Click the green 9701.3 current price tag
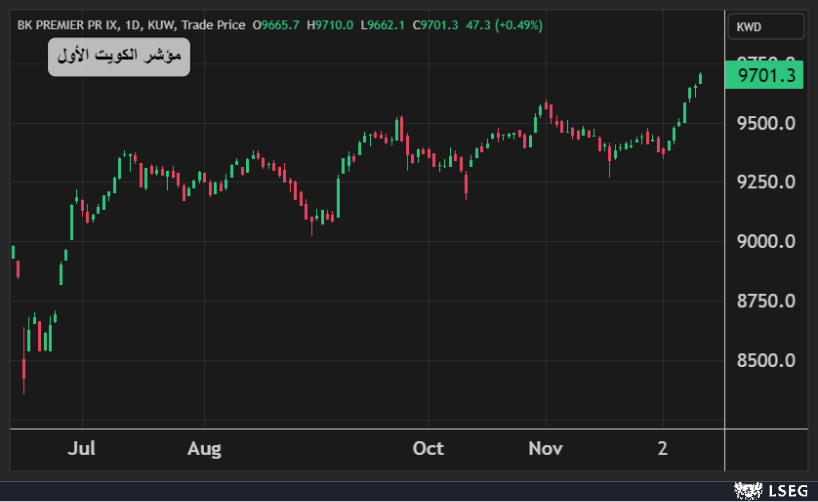Viewport: 818px width, 502px height. tap(765, 75)
